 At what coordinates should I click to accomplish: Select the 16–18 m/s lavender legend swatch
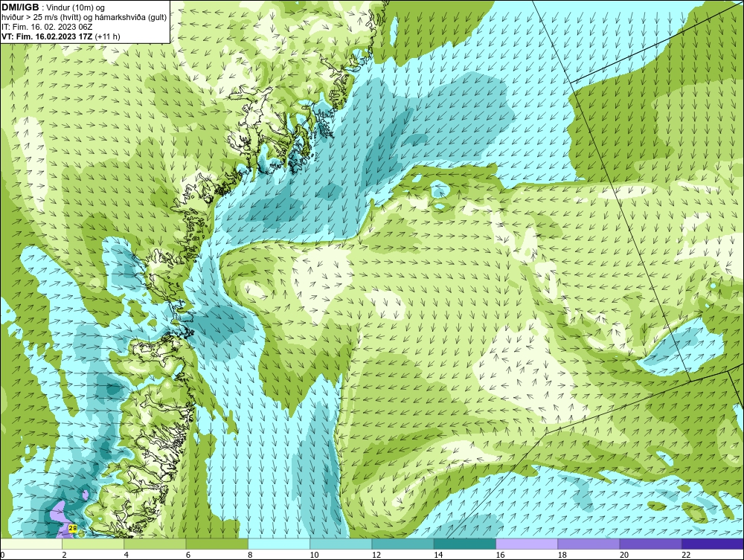click(x=527, y=544)
